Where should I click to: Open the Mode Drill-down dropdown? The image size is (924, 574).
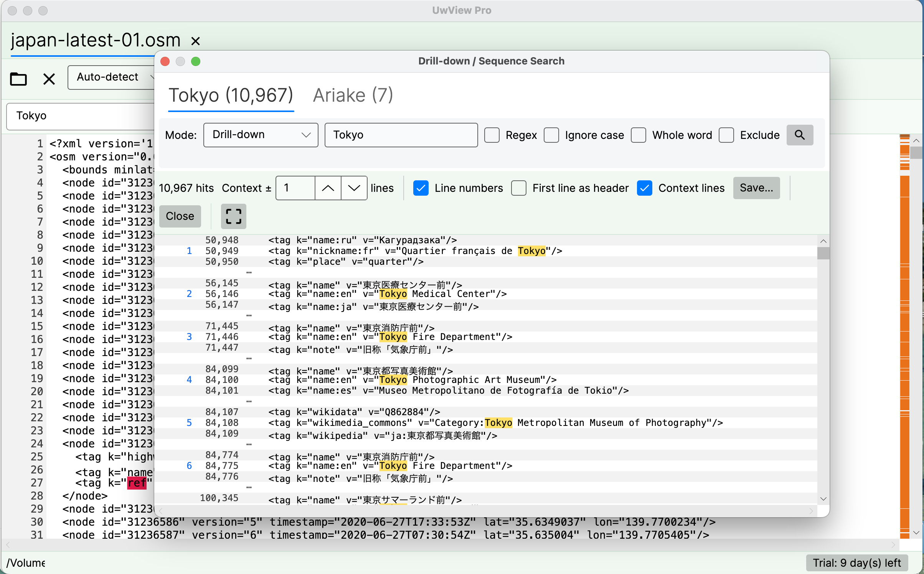[x=261, y=135]
